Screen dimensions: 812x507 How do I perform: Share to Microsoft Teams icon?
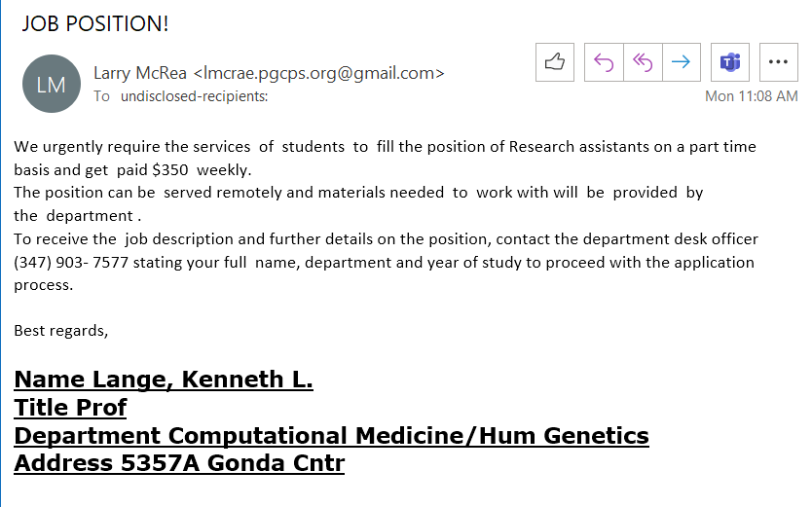click(730, 62)
